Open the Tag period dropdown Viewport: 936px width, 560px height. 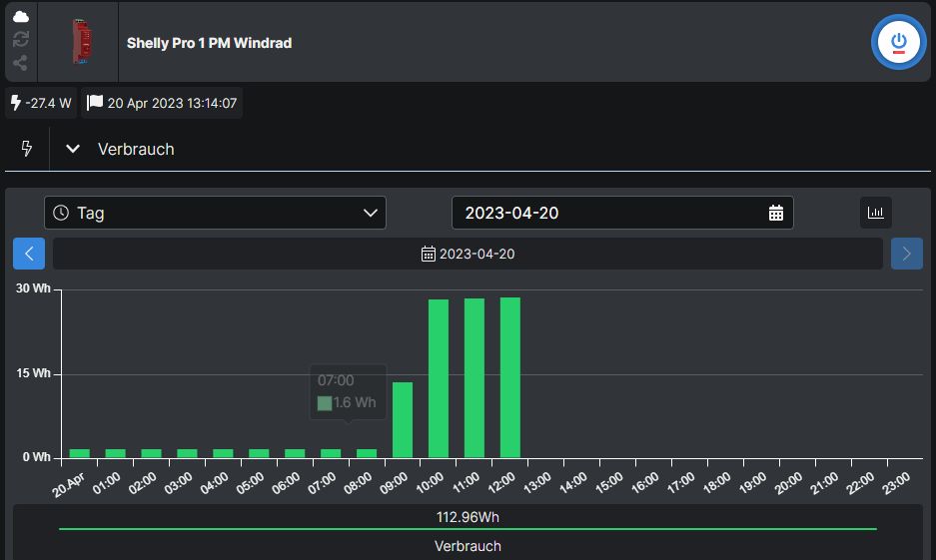215,213
